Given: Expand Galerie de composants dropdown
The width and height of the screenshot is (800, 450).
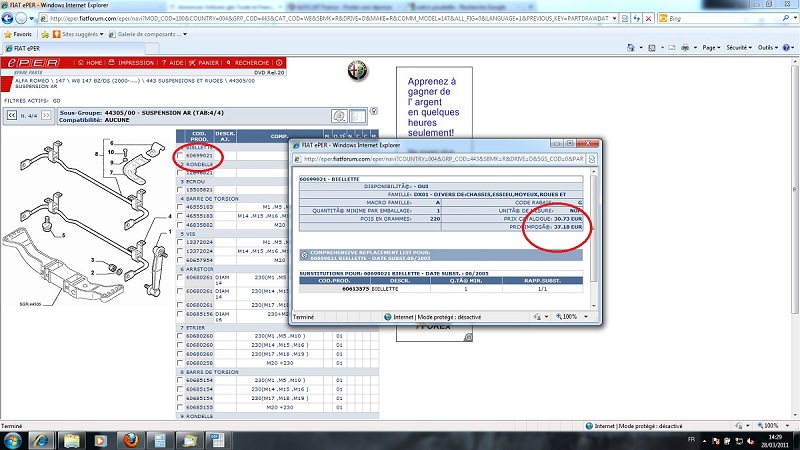Looking at the screenshot, I should click(185, 34).
